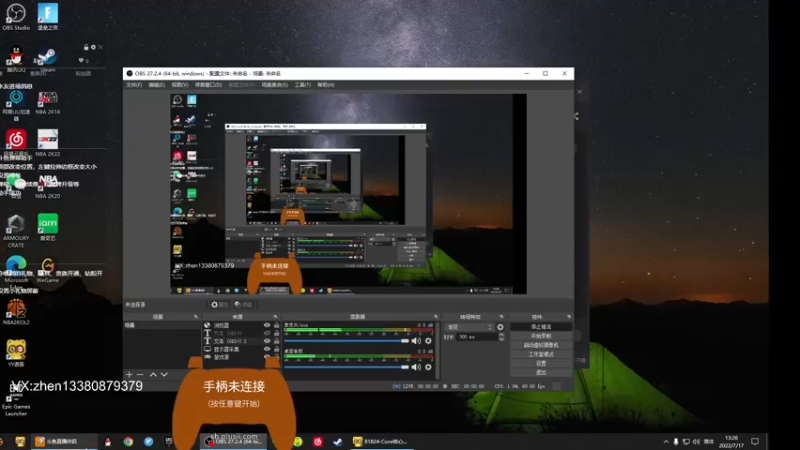Click the 滤镜 filters button
The width and height of the screenshot is (800, 450).
(x=243, y=305)
